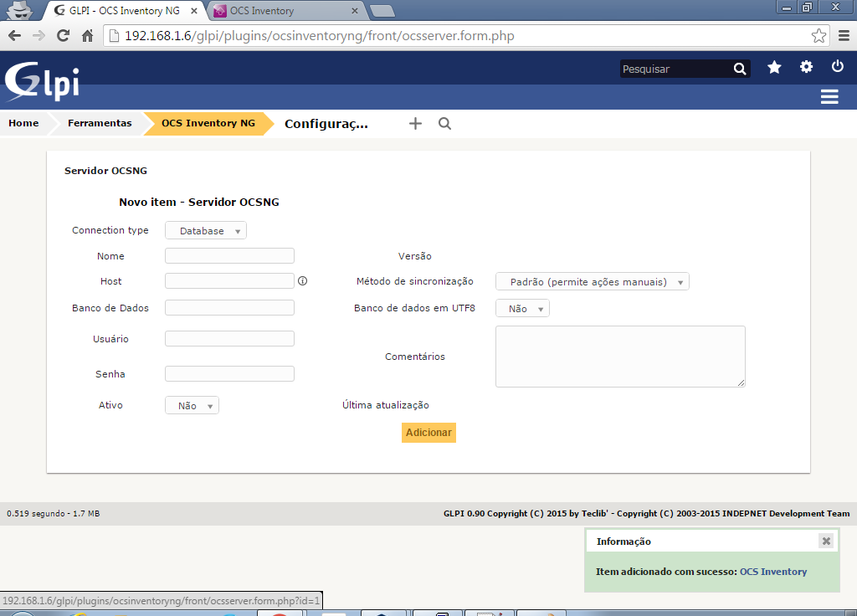This screenshot has height=616, width=857.
Task: Click the GLPI logo
Action: pyautogui.click(x=42, y=81)
